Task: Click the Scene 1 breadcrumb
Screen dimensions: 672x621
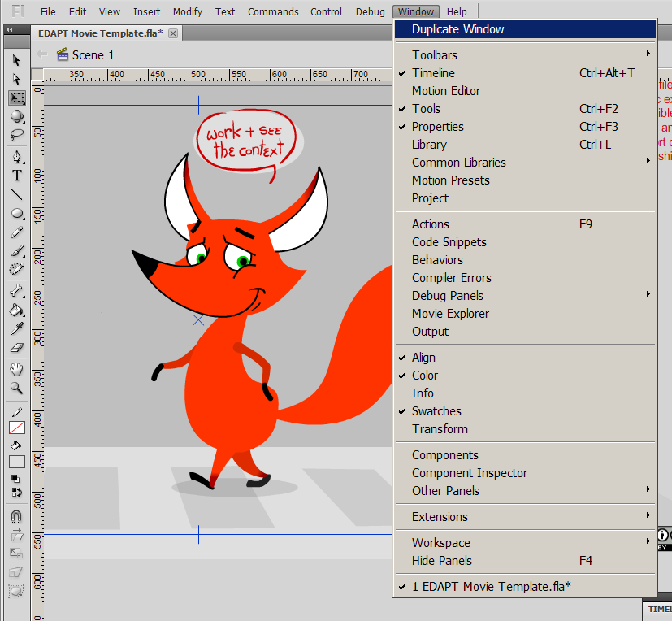Action: click(x=93, y=55)
